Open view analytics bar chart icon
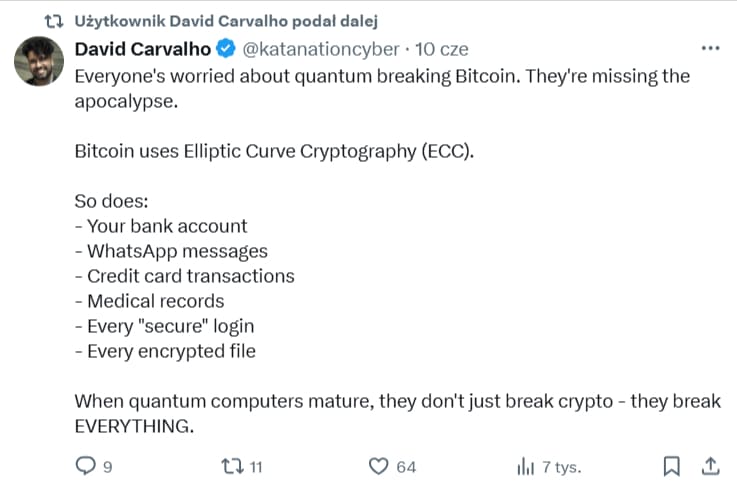This screenshot has width=737, height=485. 525,466
